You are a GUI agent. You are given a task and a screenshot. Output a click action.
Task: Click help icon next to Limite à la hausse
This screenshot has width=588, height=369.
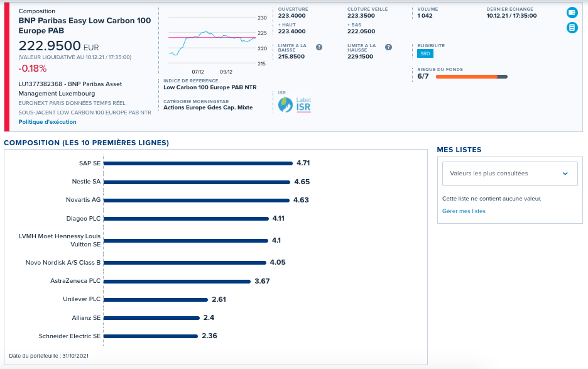click(x=388, y=47)
